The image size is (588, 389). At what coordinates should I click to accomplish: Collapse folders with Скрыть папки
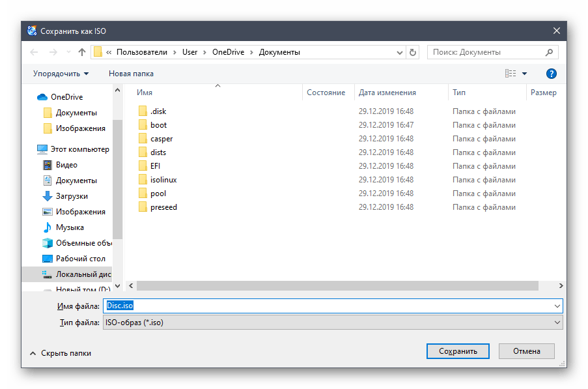point(60,353)
